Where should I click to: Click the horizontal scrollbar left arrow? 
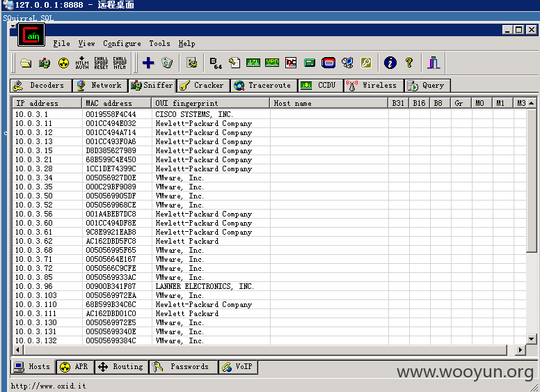tap(18, 350)
